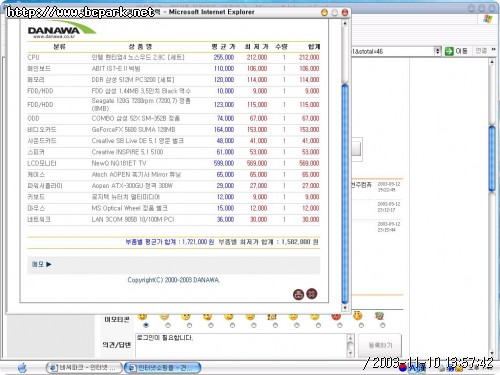500x375 pixels.
Task: Click the comment box scroll-up arrow
Action: click(x=350, y=337)
